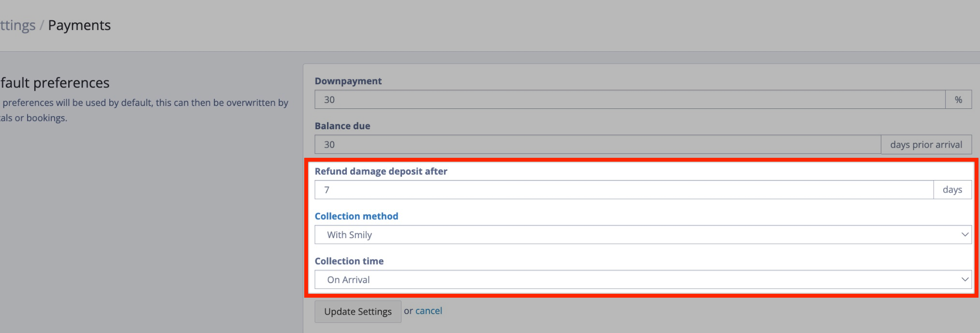
Task: Click the Refund damage deposit after field
Action: pos(623,190)
